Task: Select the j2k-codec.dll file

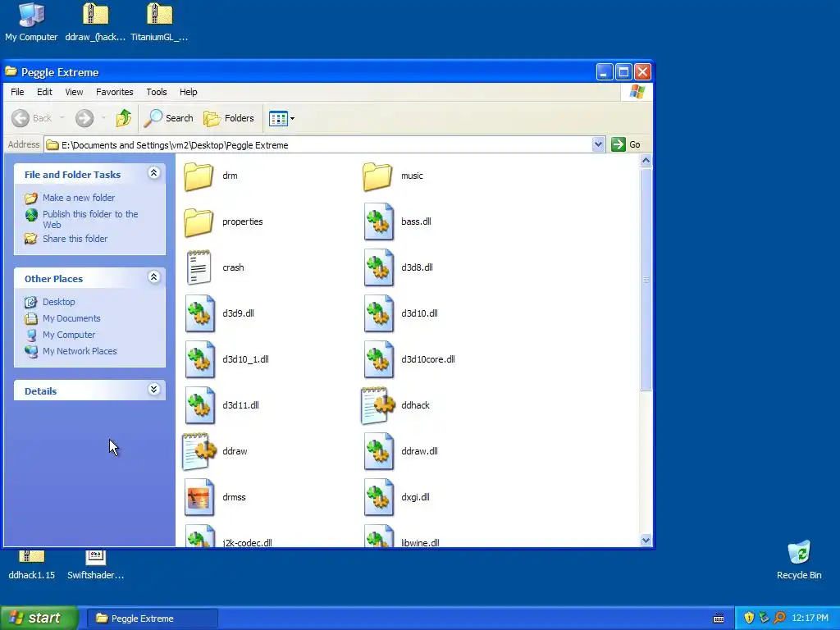Action: click(x=228, y=536)
